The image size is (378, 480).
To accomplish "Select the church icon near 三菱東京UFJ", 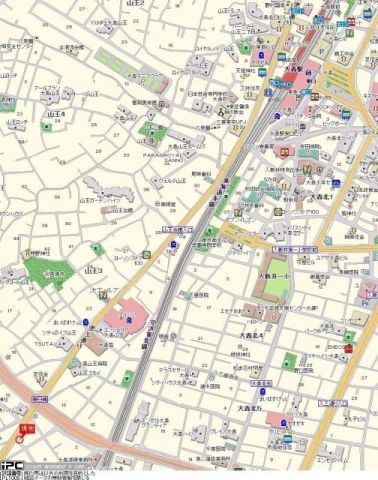I will [221, 113].
